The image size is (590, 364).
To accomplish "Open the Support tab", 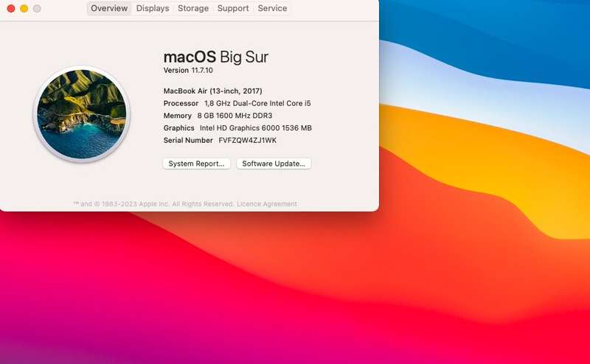I will pyautogui.click(x=233, y=8).
